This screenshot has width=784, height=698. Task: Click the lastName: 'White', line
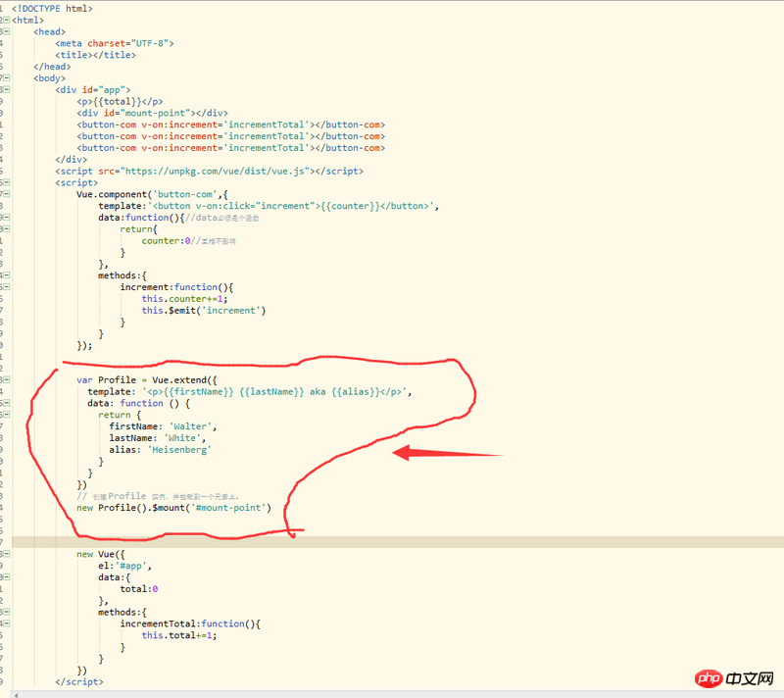pyautogui.click(x=158, y=438)
